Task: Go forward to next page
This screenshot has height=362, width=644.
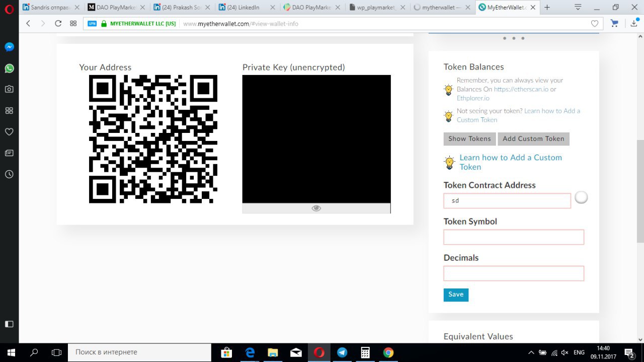Action: 43,24
